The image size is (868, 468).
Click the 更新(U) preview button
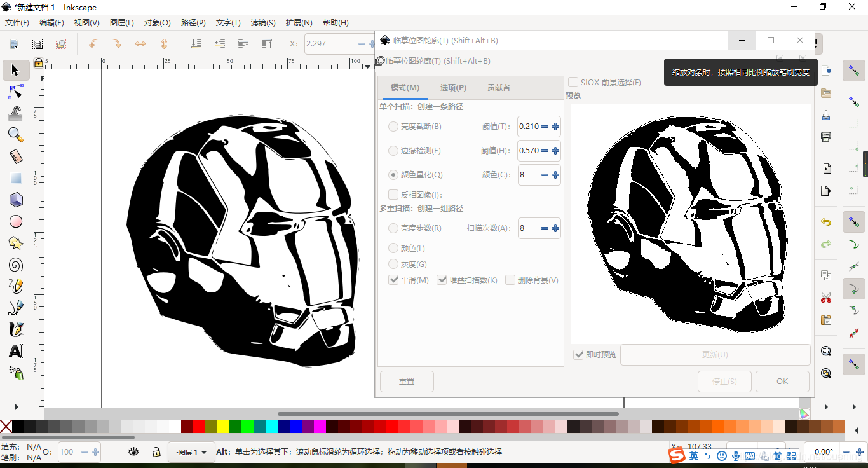715,354
